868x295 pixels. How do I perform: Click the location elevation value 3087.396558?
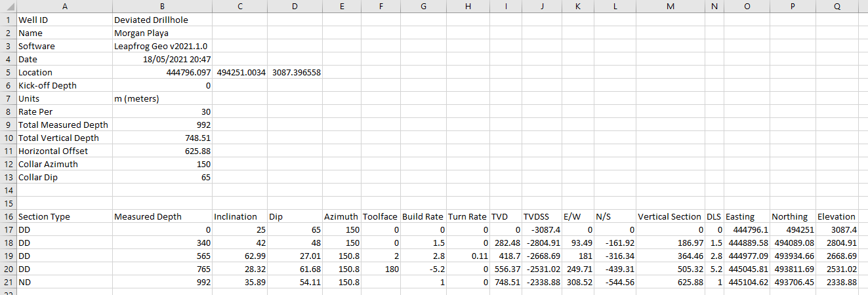pos(295,72)
